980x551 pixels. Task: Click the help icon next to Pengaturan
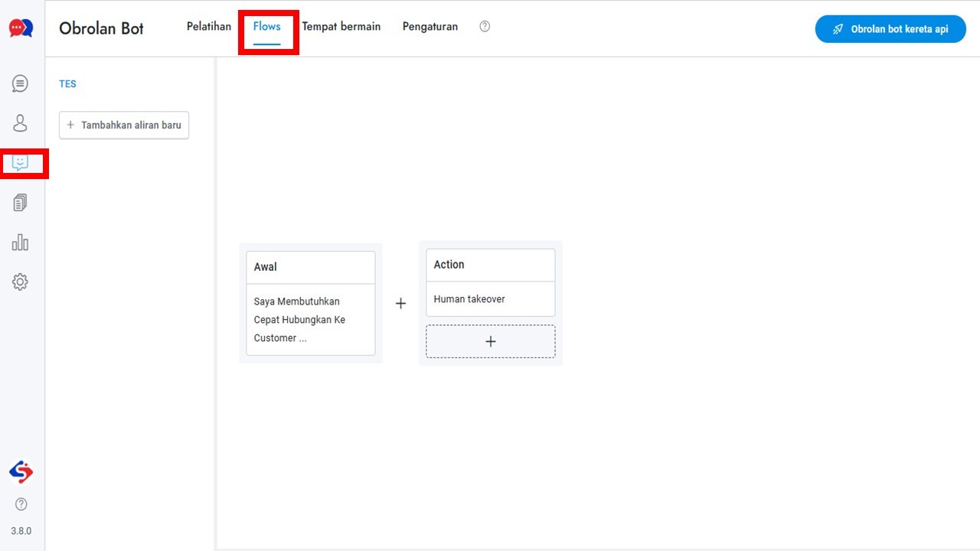pos(485,26)
